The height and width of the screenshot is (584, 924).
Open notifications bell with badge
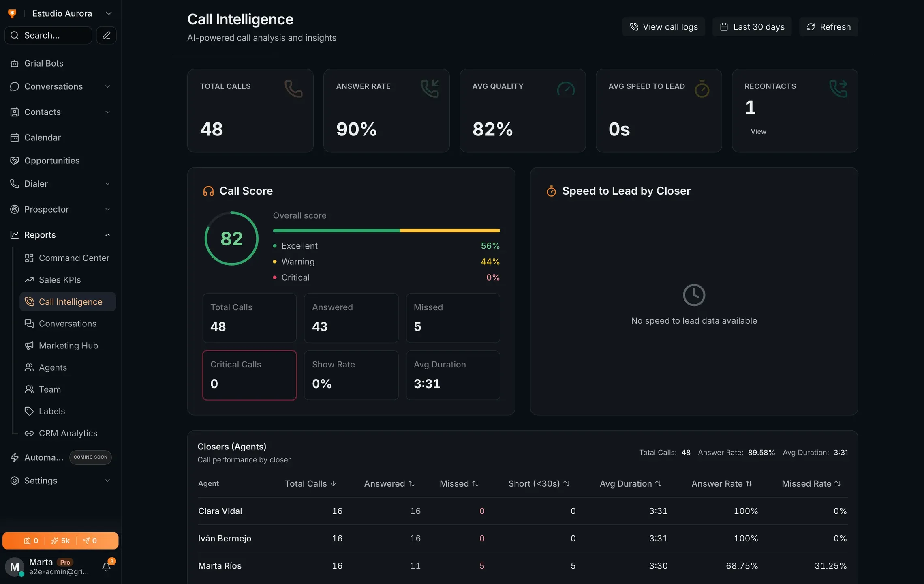click(x=107, y=567)
